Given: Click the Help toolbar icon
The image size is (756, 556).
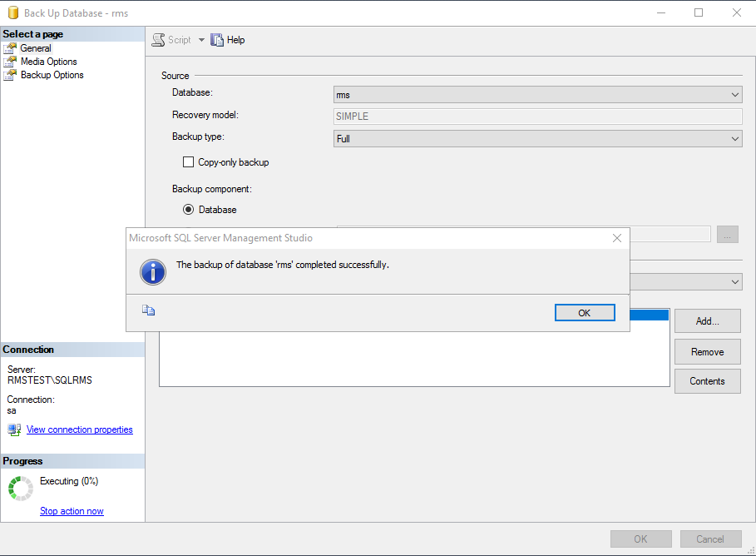Looking at the screenshot, I should (217, 40).
